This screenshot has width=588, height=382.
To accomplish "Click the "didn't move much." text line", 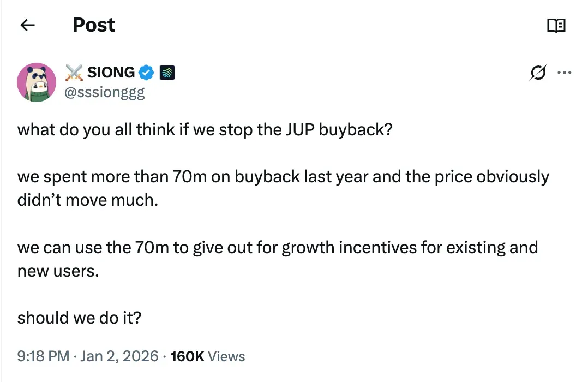I will (x=87, y=200).
